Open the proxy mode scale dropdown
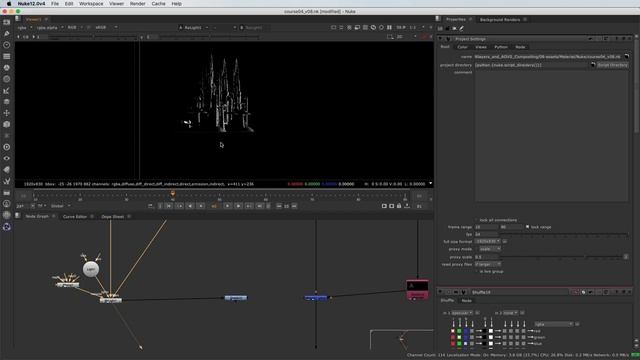Image resolution: width=640 pixels, height=360 pixels. click(x=490, y=249)
